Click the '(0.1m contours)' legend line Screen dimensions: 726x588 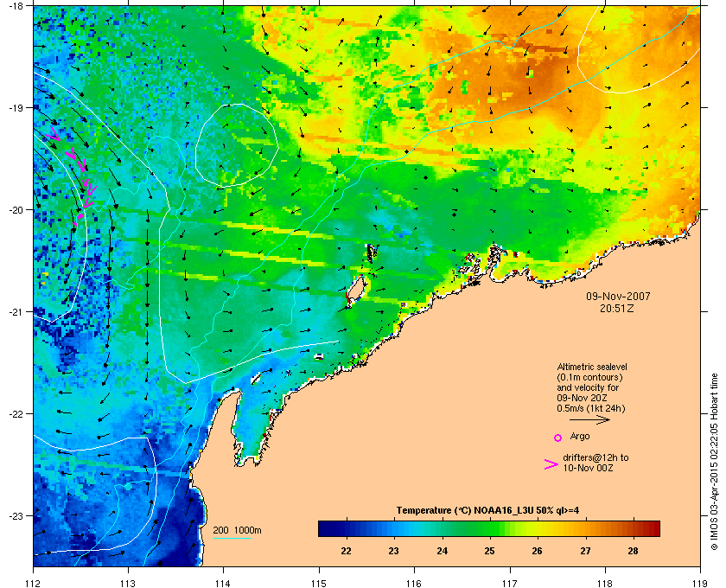(589, 377)
